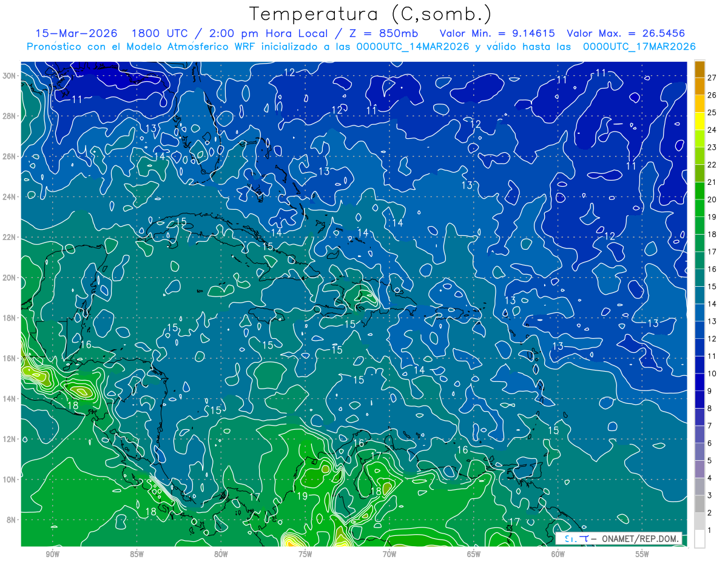Viewport: 728px width, 562px height.
Task: Click the color scale value 8
Action: coord(710,409)
